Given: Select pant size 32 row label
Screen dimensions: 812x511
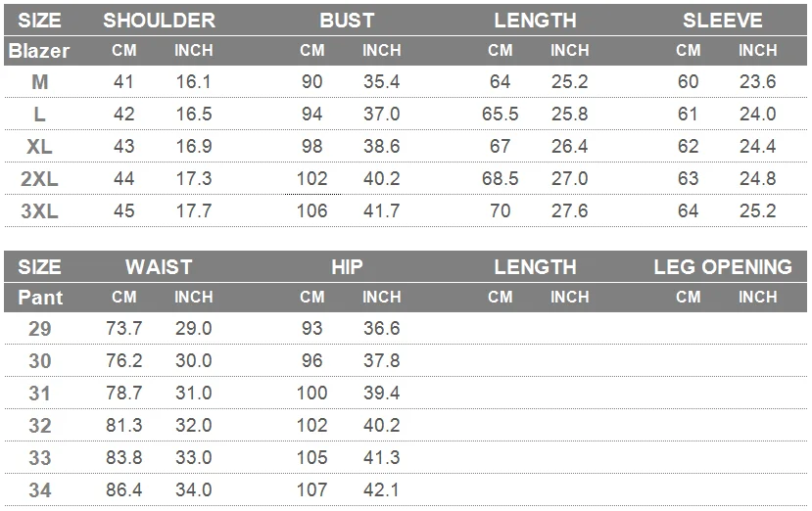Looking at the screenshot, I should coord(40,425).
